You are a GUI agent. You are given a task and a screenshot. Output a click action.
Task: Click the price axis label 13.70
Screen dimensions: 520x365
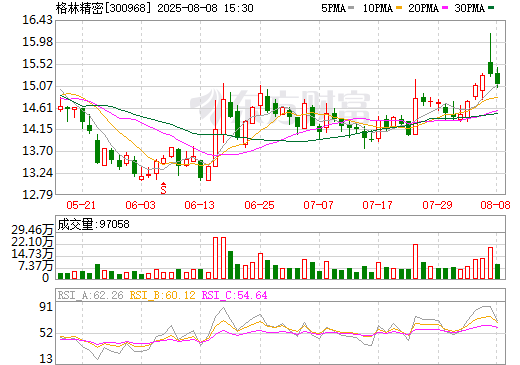point(37,151)
